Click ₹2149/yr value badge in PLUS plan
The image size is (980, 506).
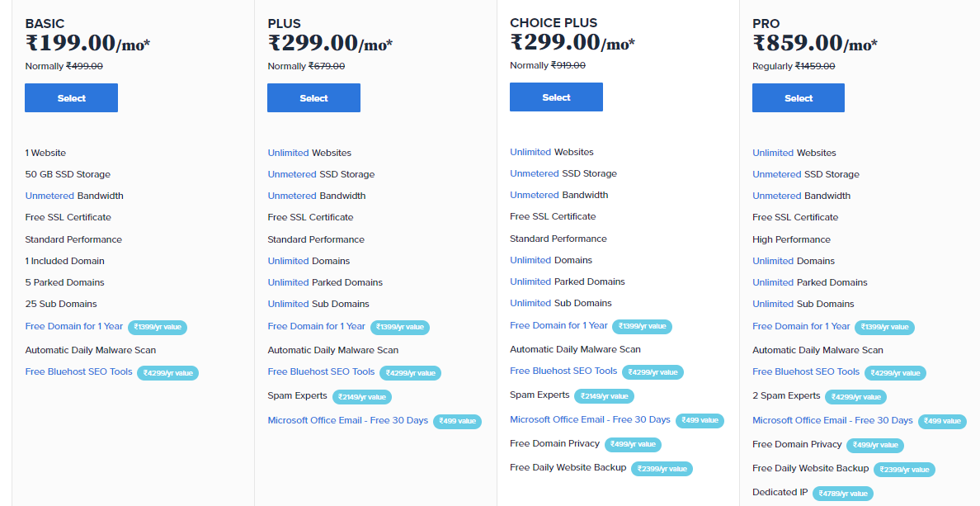point(360,397)
